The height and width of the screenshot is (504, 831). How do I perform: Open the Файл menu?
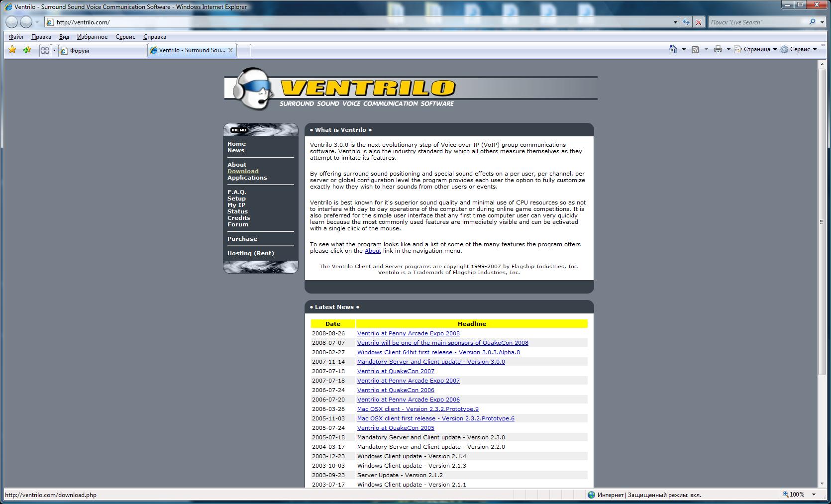[16, 37]
